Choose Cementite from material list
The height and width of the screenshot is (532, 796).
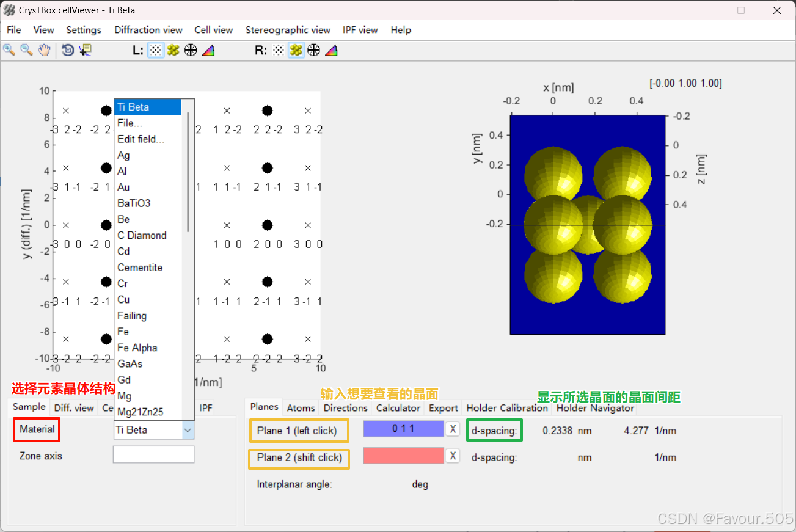coord(148,268)
